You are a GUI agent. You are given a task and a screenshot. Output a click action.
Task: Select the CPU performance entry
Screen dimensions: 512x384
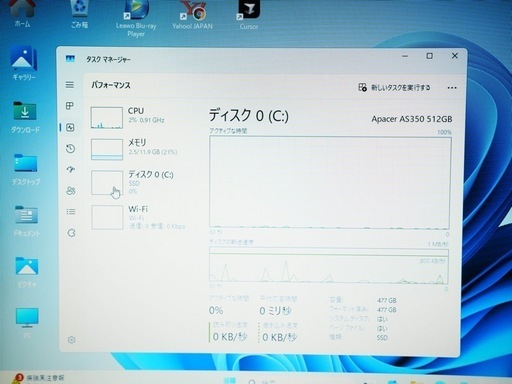(x=144, y=118)
